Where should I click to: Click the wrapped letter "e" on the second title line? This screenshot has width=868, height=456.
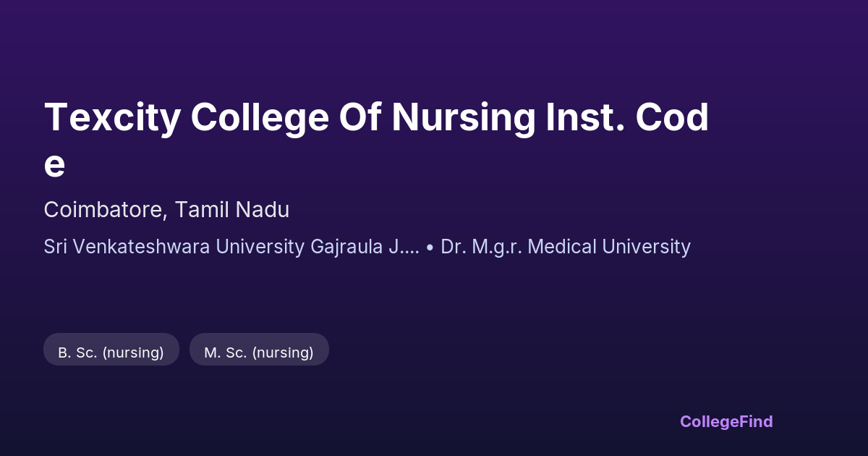coord(54,165)
